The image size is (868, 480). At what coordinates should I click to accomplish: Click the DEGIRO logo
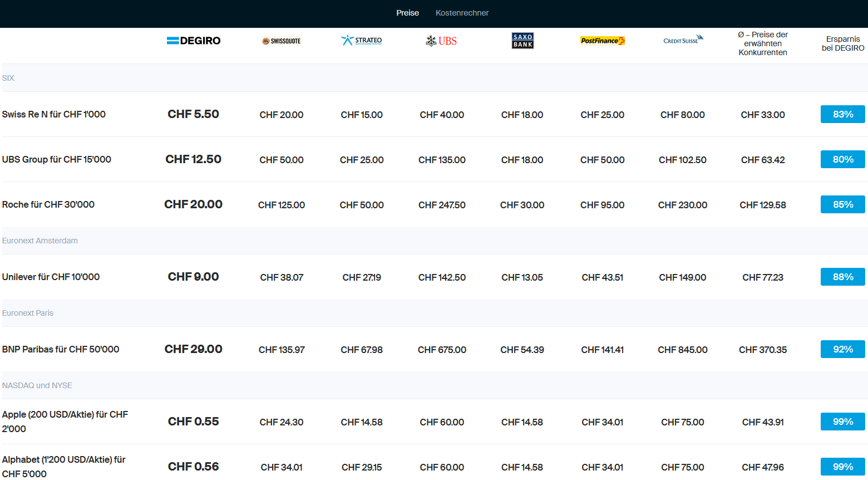pos(194,41)
